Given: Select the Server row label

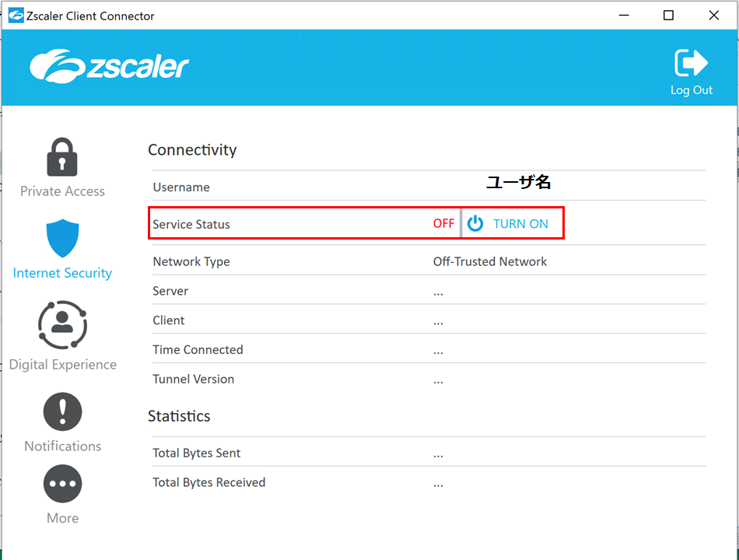Looking at the screenshot, I should [x=170, y=291].
